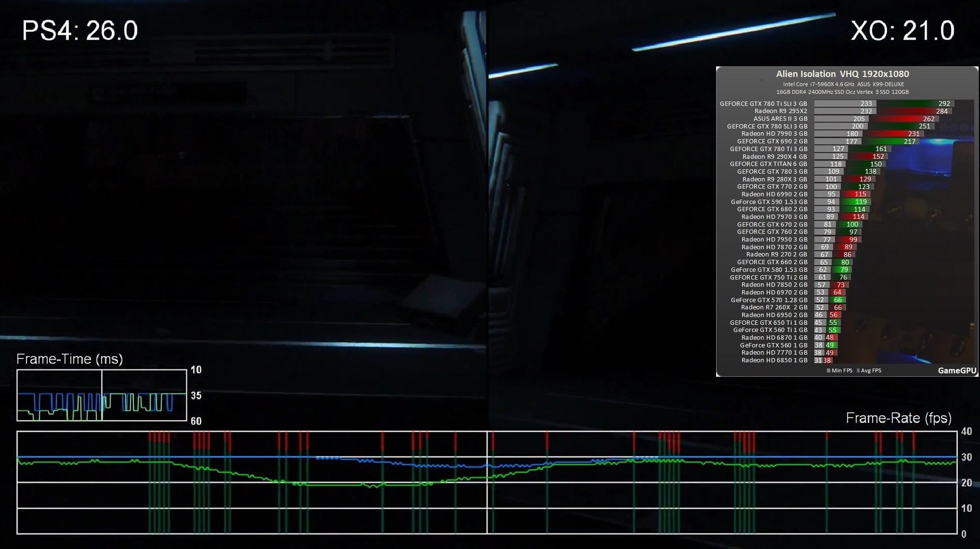This screenshot has height=549, width=980.
Task: Click inside the Frame-Time graph box
Action: 102,395
